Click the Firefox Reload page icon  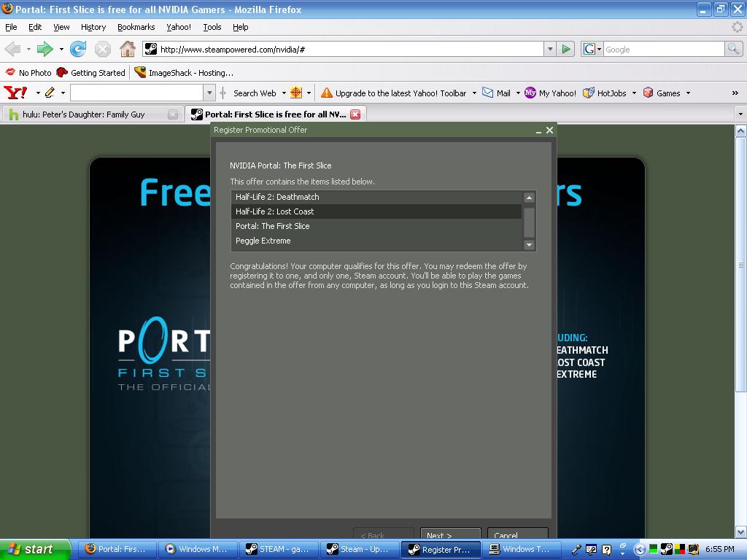(x=78, y=49)
